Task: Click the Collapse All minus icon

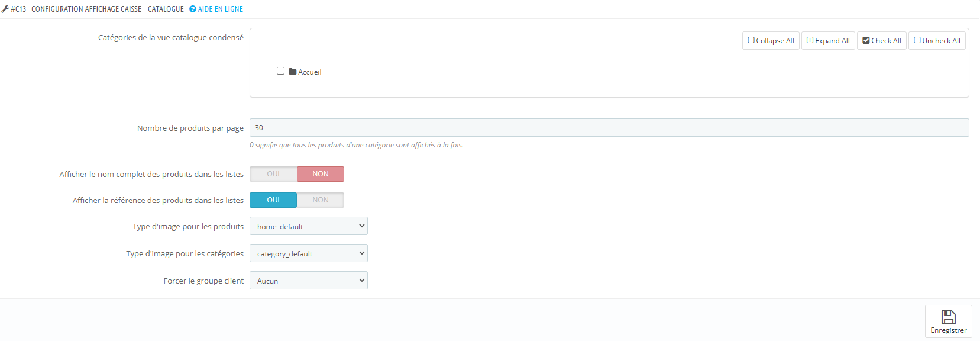Action: [x=751, y=40]
